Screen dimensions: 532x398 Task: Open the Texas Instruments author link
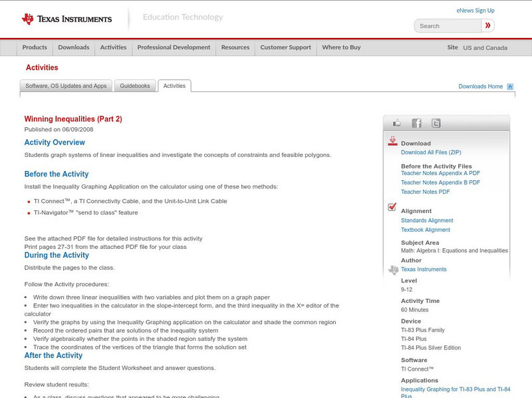(424, 270)
